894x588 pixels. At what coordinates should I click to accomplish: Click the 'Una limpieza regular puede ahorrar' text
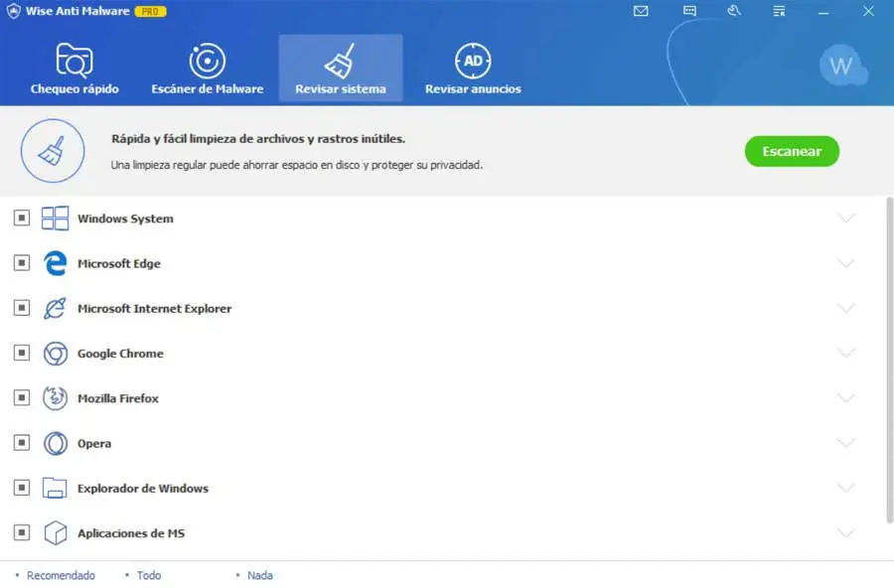point(296,165)
